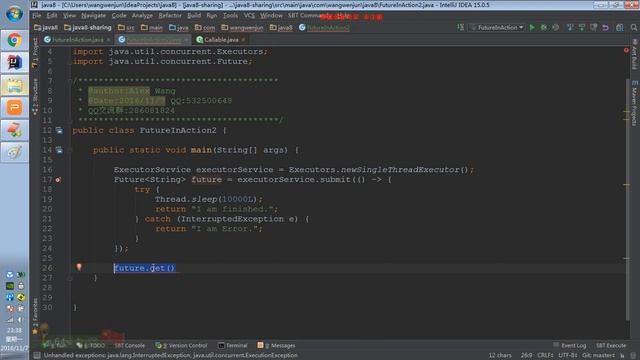Click the VCS show history icon

tap(593, 27)
